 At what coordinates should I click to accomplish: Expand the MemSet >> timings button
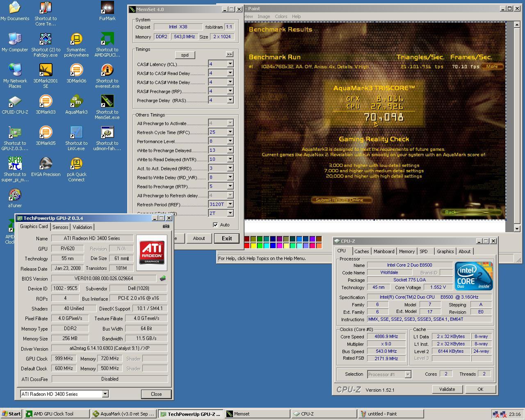click(229, 54)
